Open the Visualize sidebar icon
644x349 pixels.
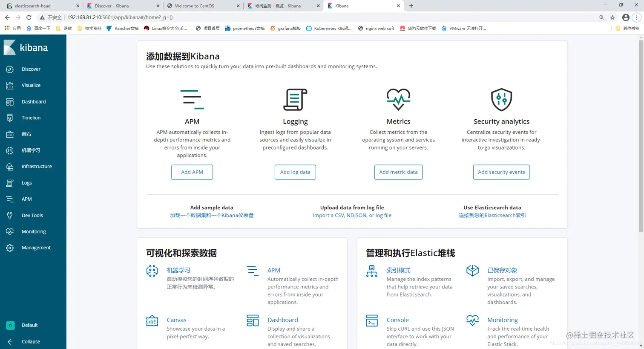[10, 85]
